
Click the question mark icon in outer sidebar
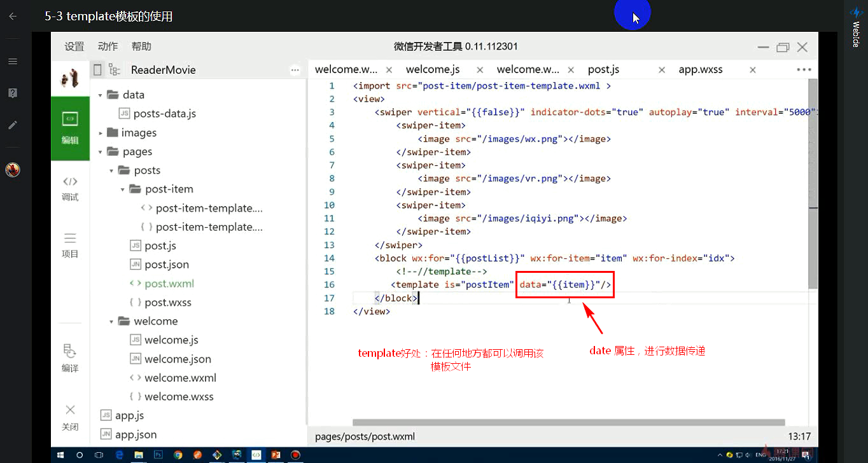coord(12,93)
